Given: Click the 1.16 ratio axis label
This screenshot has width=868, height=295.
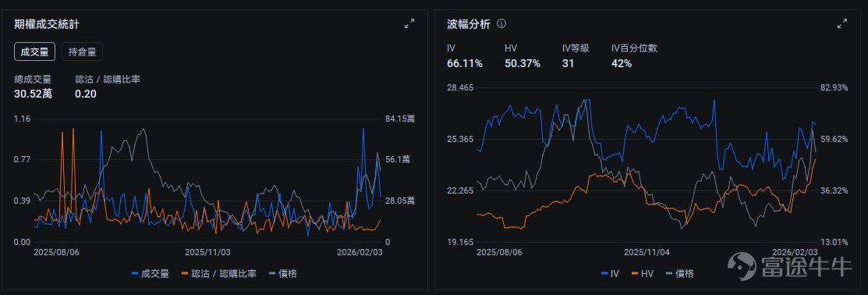Looking at the screenshot, I should point(22,119).
